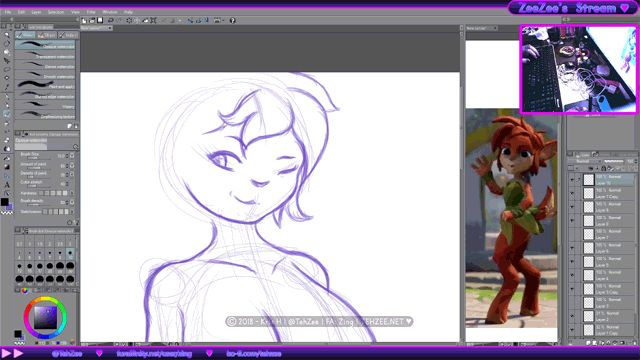Toggle visibility eye of Layer 2
This screenshot has height=360, width=640.
click(572, 316)
